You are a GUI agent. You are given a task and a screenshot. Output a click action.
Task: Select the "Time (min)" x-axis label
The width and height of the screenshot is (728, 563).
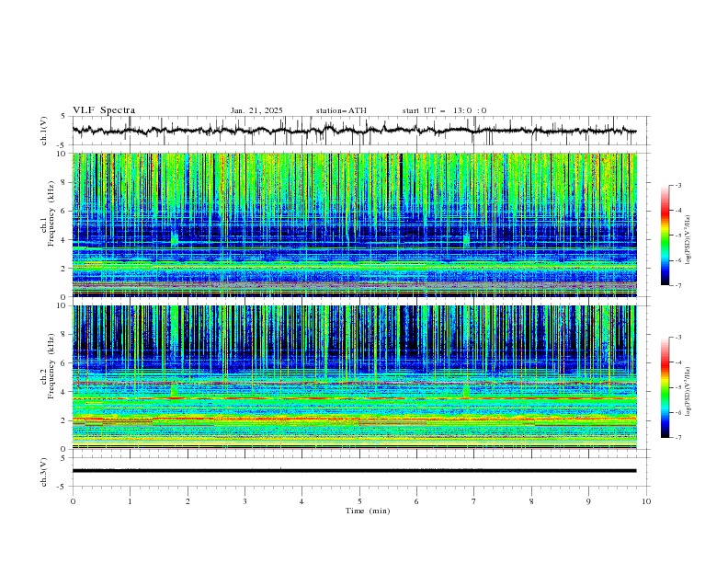368,511
